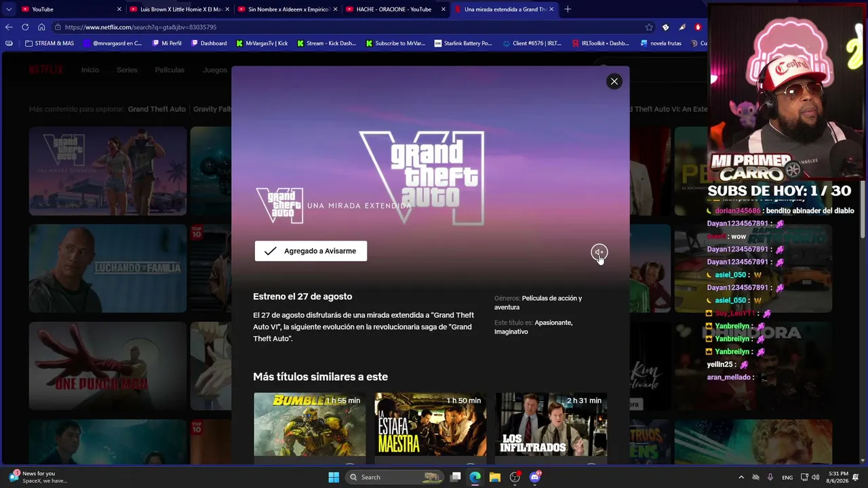The image size is (868, 488).
Task: Close the Luis Brown X Little Homie tab
Action: [x=227, y=9]
